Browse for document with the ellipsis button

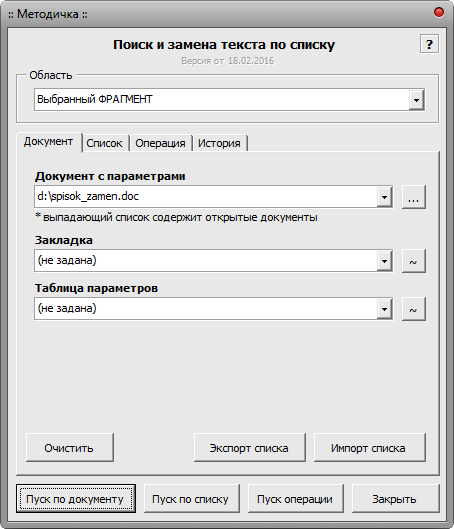(414, 197)
